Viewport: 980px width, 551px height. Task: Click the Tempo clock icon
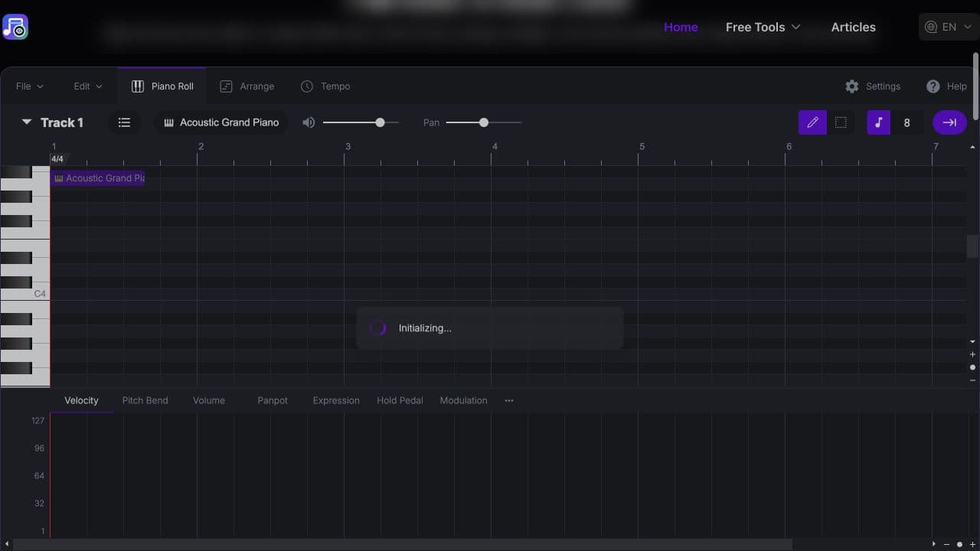[307, 86]
